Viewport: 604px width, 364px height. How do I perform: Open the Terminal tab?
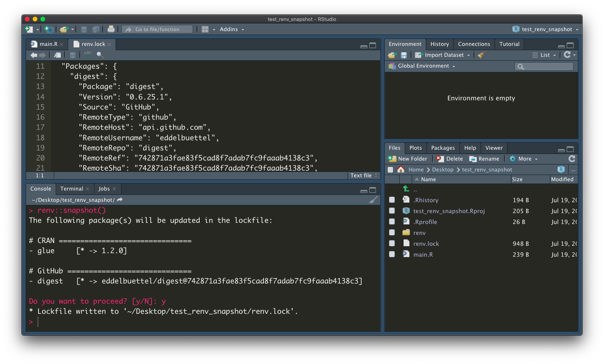(x=72, y=189)
